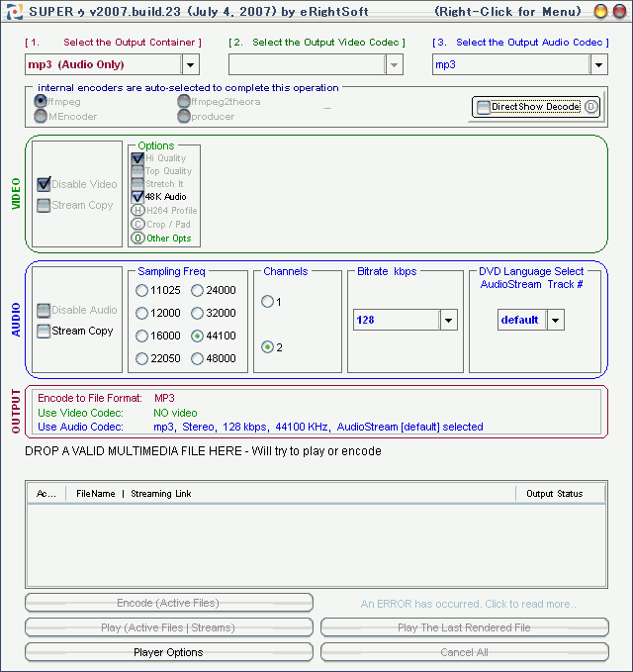Viewport: 633px width, 672px height.
Task: Click the Output Status column header
Action: click(x=560, y=494)
